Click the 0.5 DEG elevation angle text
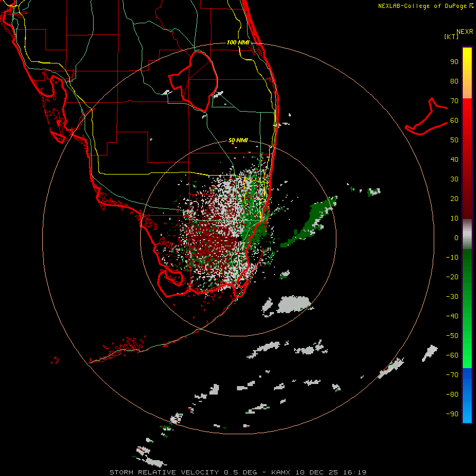This screenshot has width=476, height=476. (240, 472)
